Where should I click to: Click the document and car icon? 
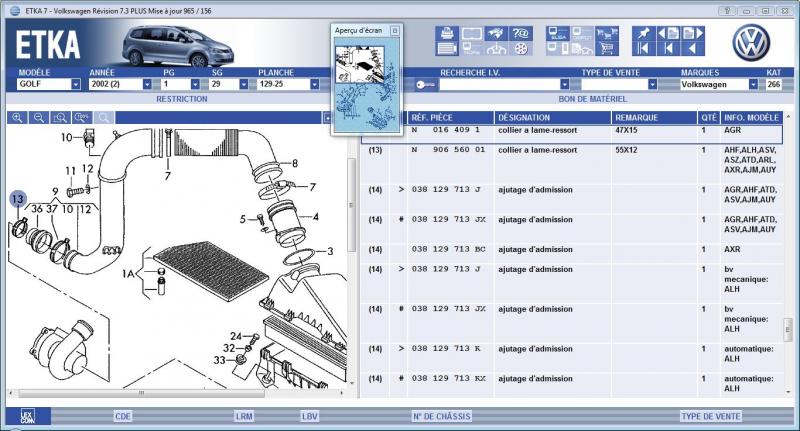[x=582, y=48]
